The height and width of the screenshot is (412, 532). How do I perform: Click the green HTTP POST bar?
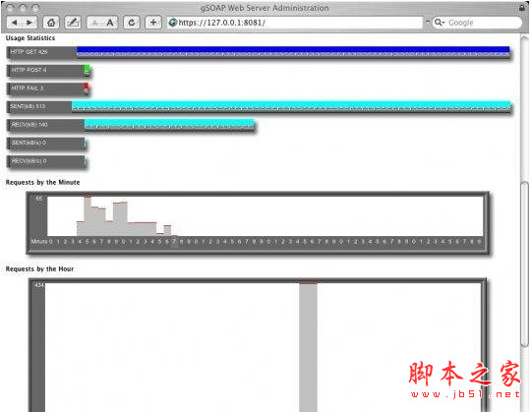coord(87,69)
